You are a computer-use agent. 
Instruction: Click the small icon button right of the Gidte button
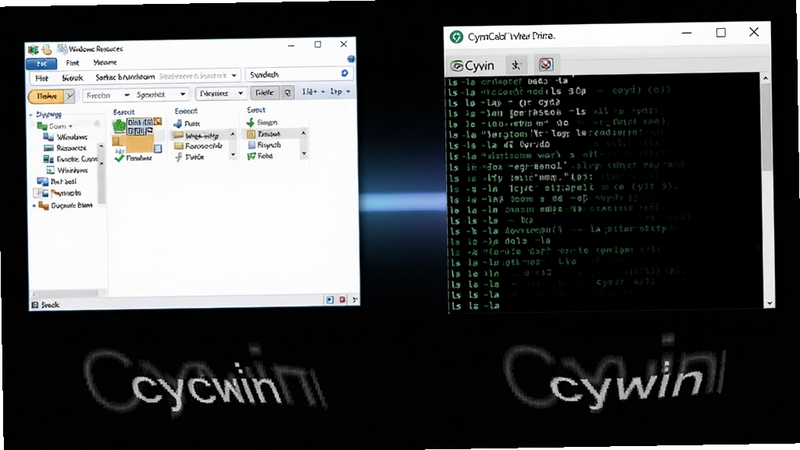click(x=288, y=93)
